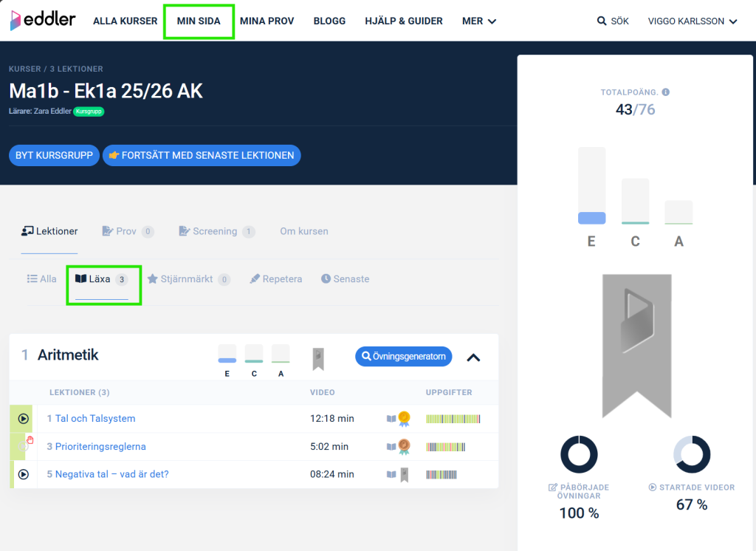The width and height of the screenshot is (756, 551).
Task: Click the bronze medal icon for Prioriteringsreglerna
Action: (x=404, y=446)
